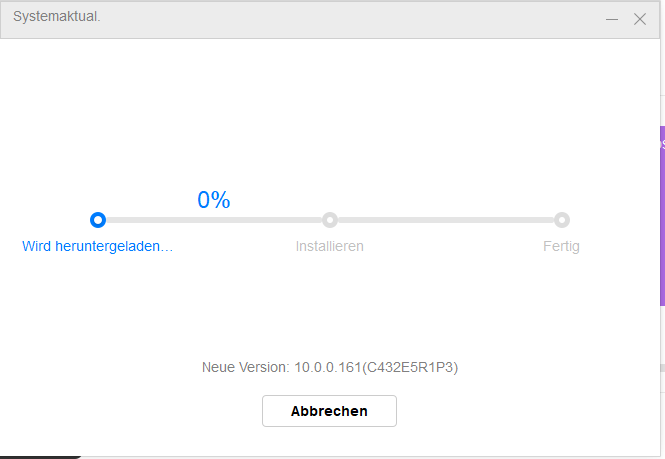Select the Installieren step label
The image size is (665, 459).
(x=330, y=246)
